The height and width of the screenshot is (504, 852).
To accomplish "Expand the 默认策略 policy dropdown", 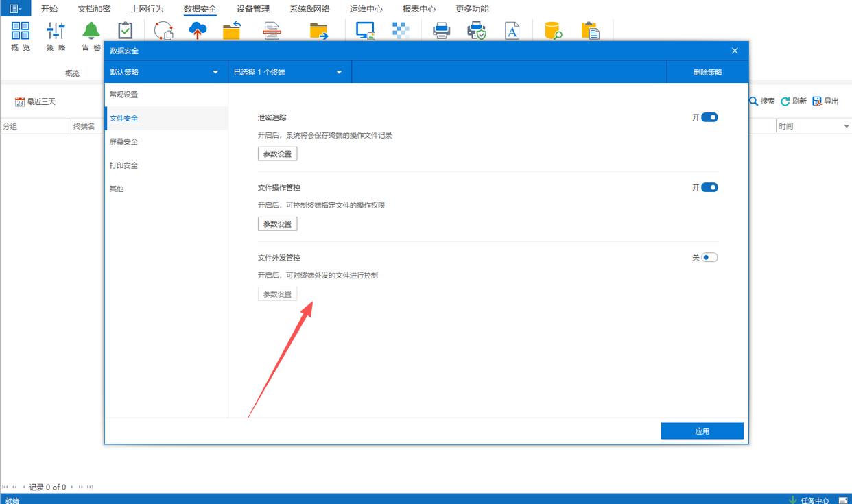I will 215,72.
